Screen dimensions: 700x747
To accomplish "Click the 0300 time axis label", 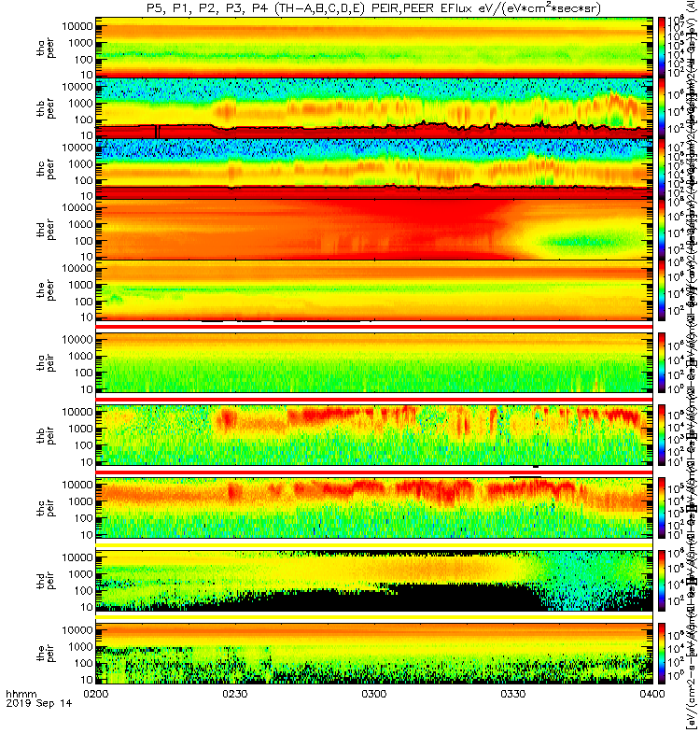I will 374,694.
